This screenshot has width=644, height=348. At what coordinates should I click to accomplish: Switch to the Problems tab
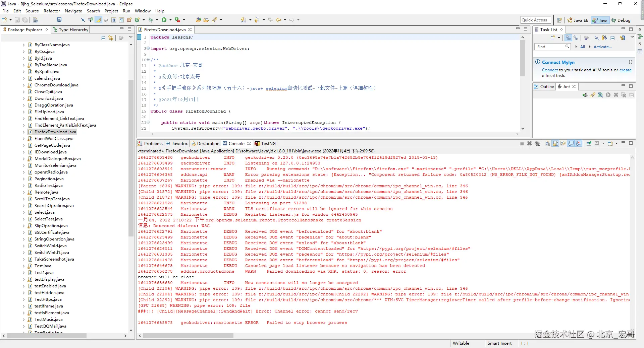coord(150,144)
